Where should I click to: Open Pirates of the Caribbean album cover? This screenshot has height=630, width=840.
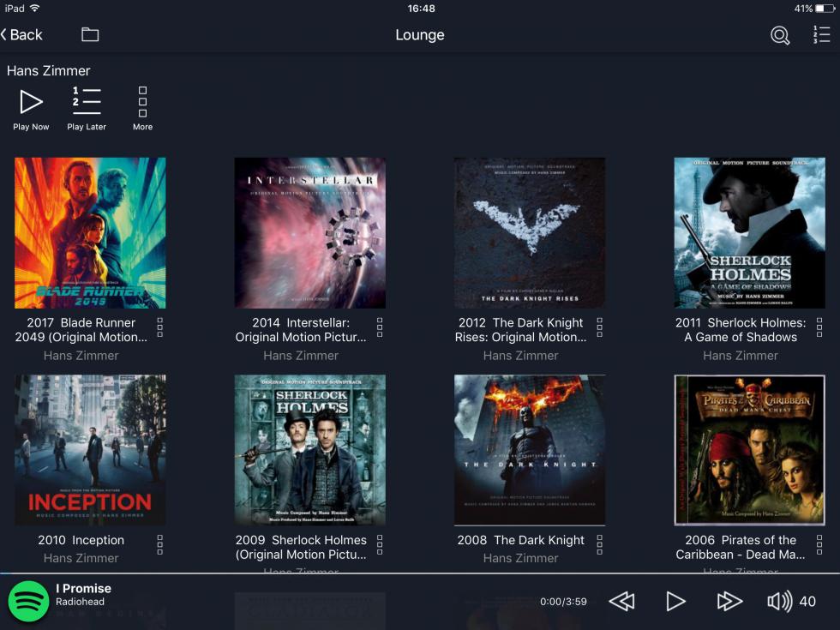tap(749, 450)
